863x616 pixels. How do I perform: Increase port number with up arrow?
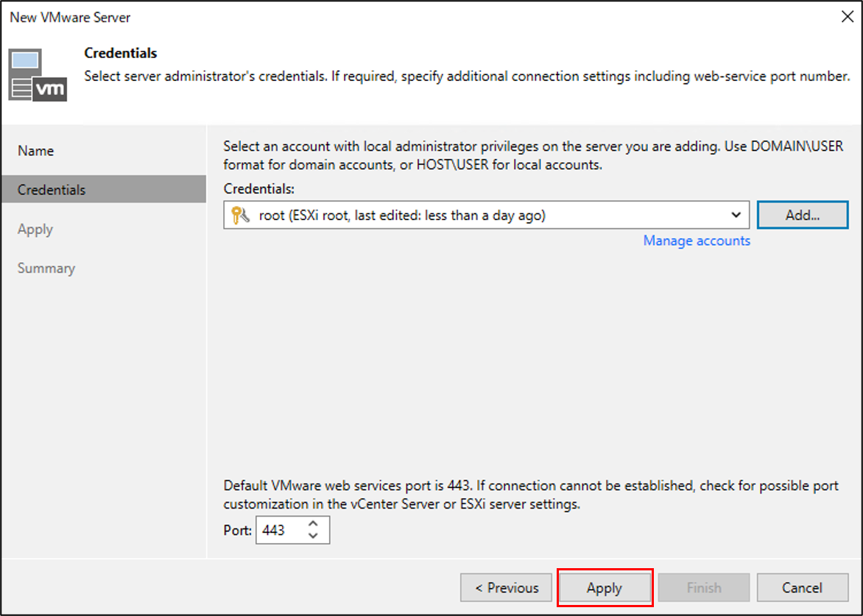coord(313,523)
